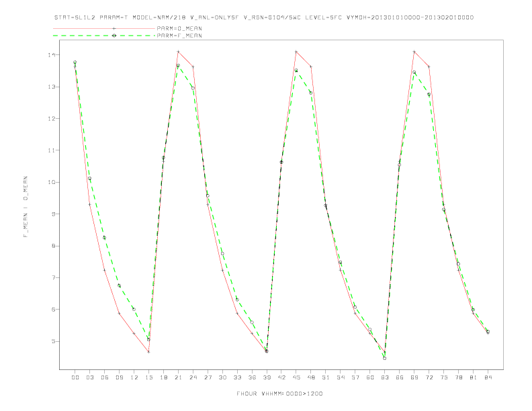The image size is (532, 411).
Task: Click x-axis tick label 54
Action: coord(341,377)
